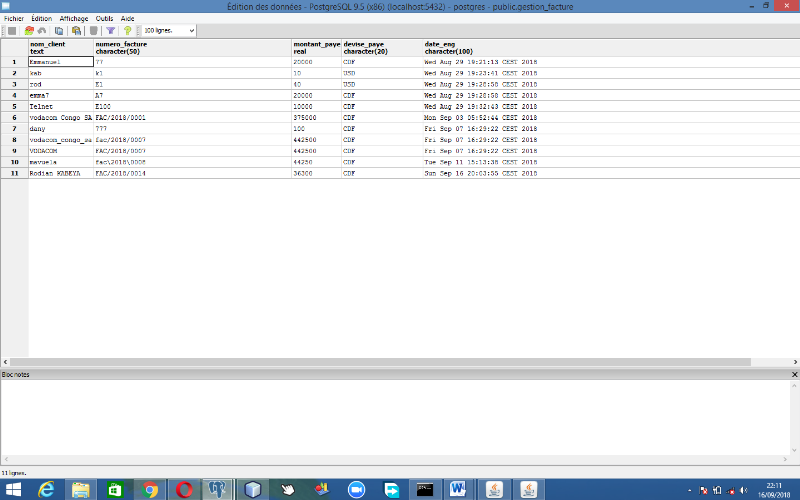Click the horizontal scrollbar of the data grid
The height and width of the screenshot is (500, 800).
point(380,362)
